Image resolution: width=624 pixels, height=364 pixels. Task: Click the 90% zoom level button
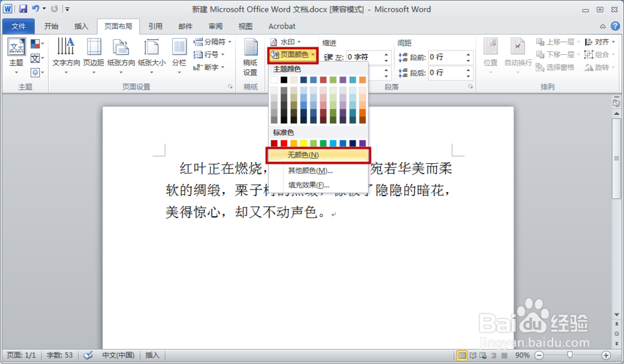coord(522,355)
